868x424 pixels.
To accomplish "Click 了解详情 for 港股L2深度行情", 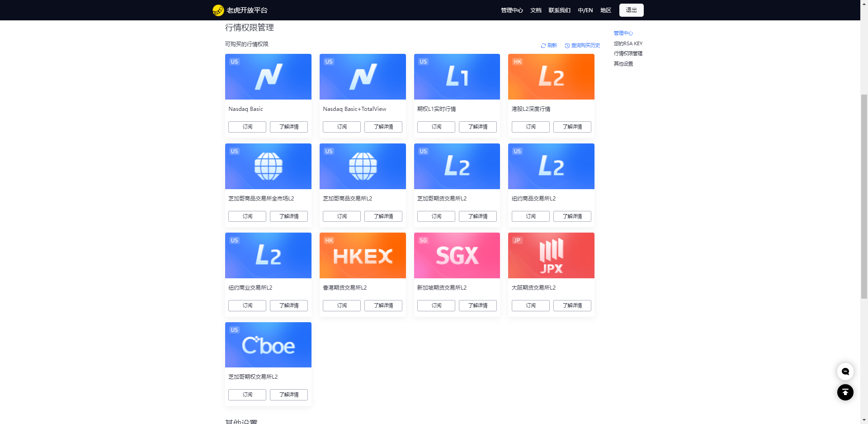I will point(572,127).
